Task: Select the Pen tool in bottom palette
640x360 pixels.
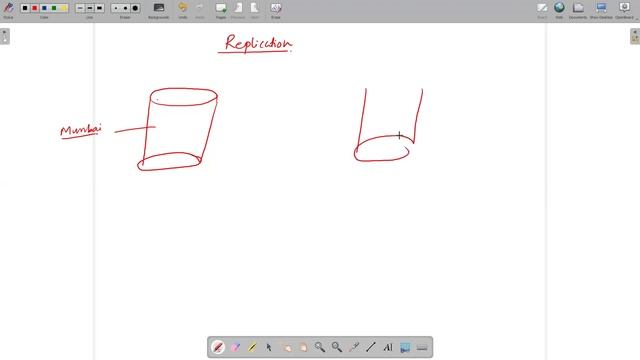Action: click(x=218, y=347)
